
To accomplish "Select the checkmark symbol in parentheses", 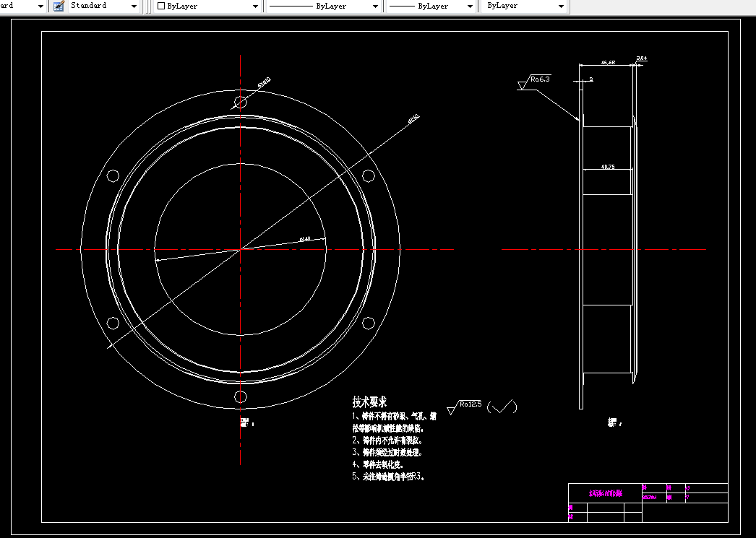I will point(502,407).
